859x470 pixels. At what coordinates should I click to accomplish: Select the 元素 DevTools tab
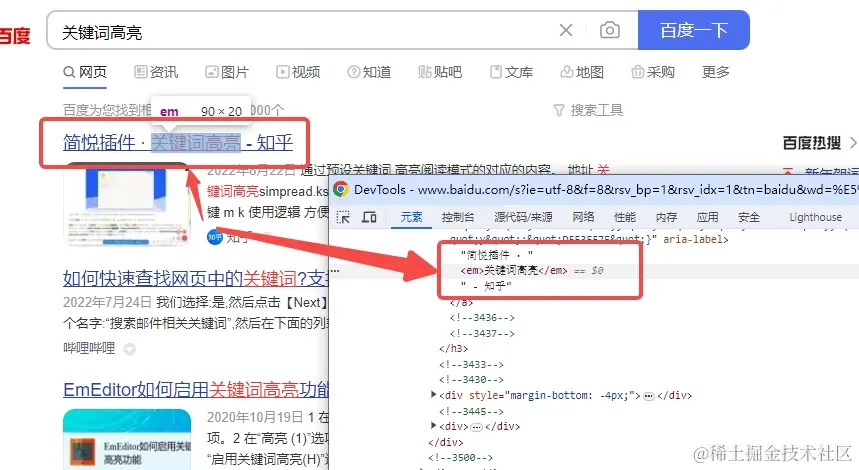tap(411, 217)
